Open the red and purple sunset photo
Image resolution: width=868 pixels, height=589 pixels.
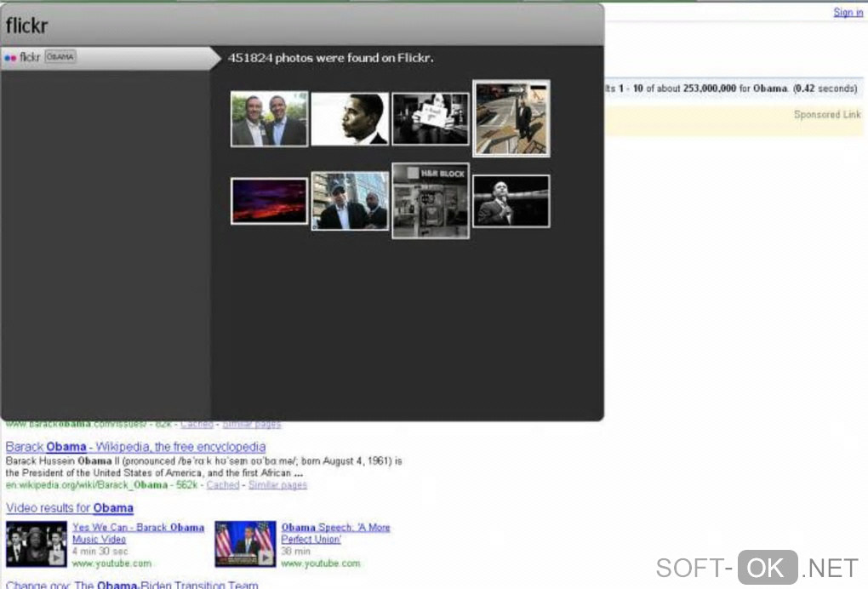(269, 201)
